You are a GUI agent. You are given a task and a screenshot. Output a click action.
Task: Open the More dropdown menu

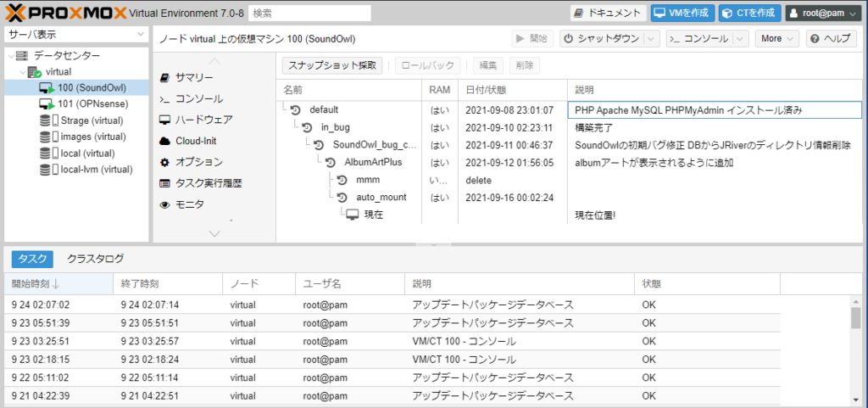[778, 39]
